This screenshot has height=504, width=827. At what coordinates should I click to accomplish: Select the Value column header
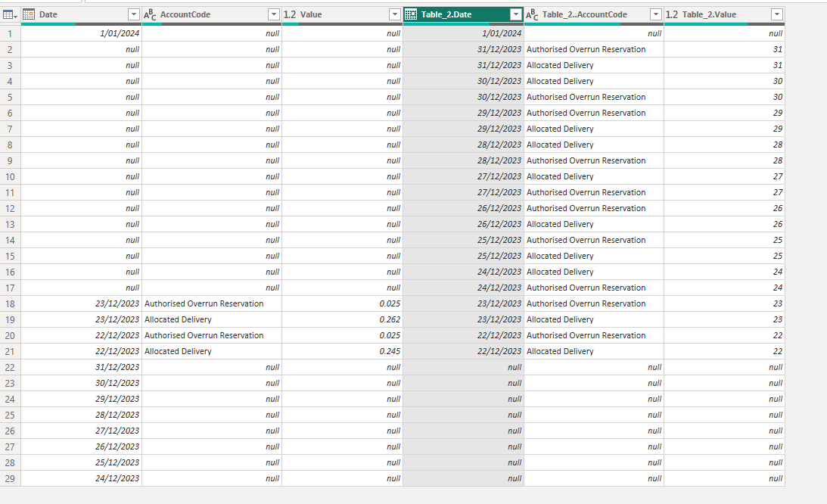[342, 15]
